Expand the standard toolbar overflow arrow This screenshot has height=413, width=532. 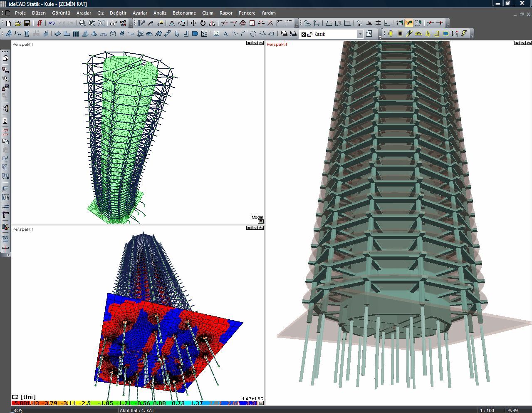pyautogui.click(x=131, y=26)
